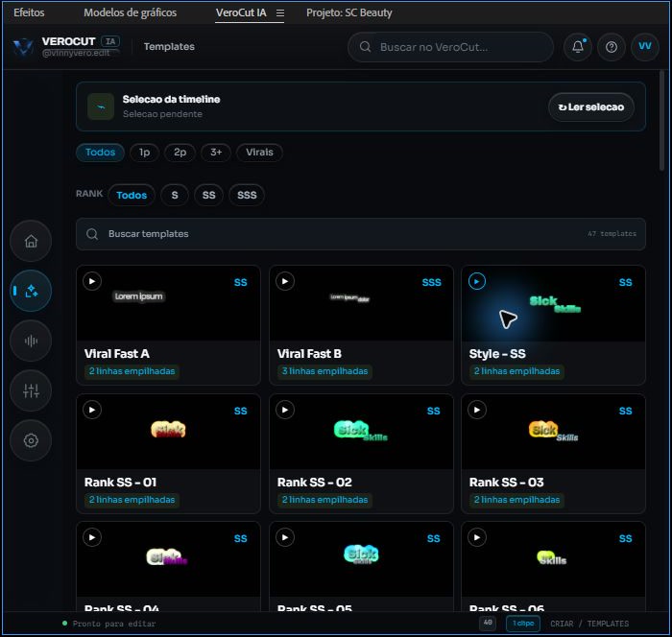Viewport: 672px width, 637px height.
Task: Filter templates by Virais
Action: click(x=259, y=153)
